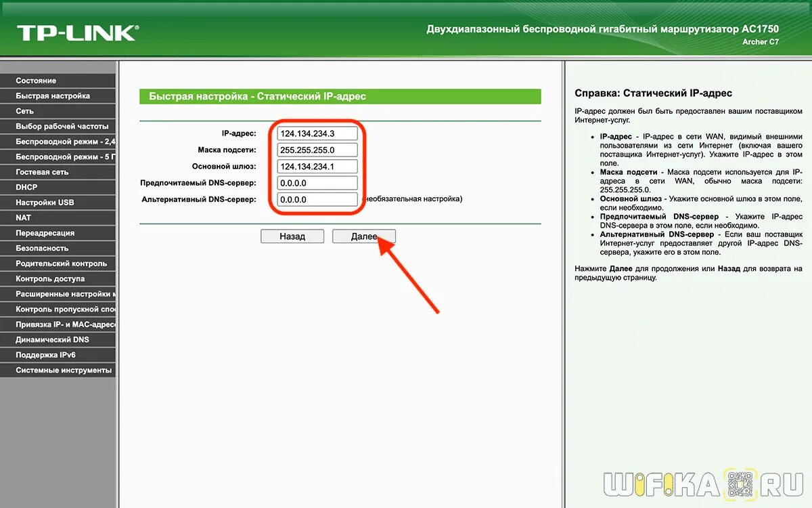Click the Справка: Статический IP-адрес heading
The height and width of the screenshot is (508, 812).
coord(653,93)
